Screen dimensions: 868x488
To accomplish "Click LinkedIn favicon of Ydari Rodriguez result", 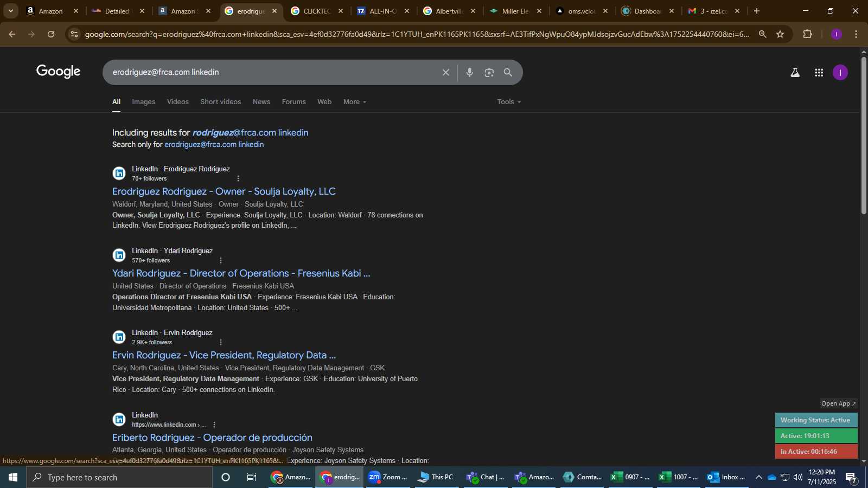I will click(119, 255).
